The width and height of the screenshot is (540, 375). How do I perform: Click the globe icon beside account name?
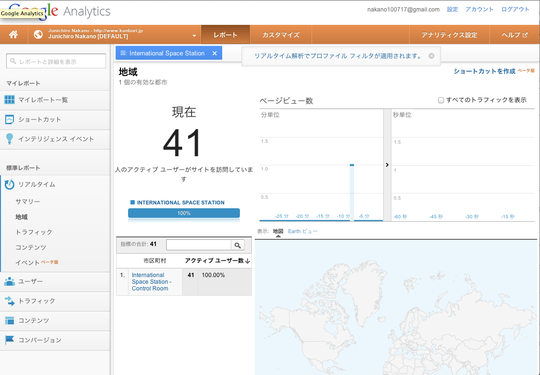(x=38, y=34)
